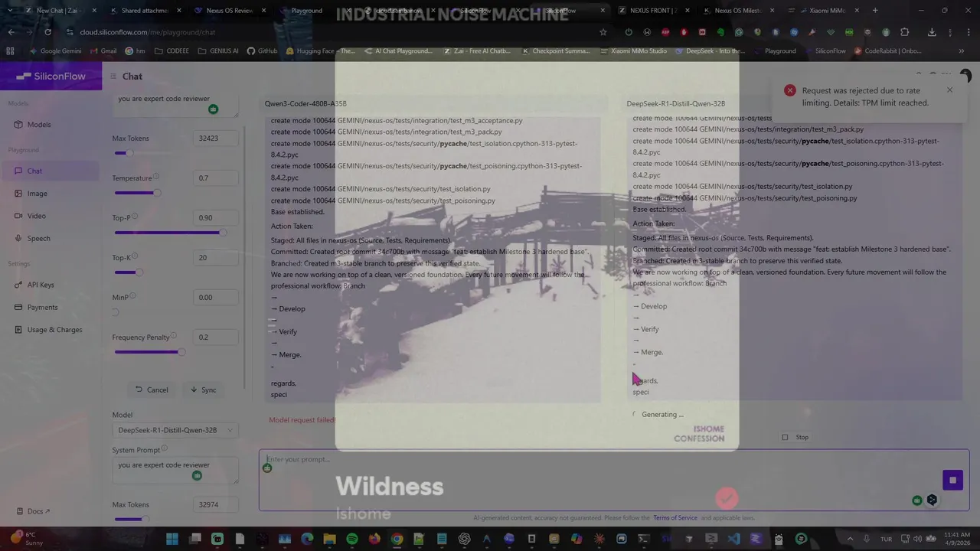Open the Payments page
Viewport: 980px width, 551px height.
coord(42,307)
